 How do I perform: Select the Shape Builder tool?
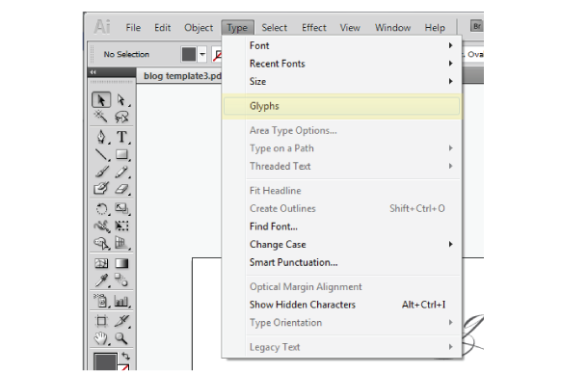coord(101,243)
